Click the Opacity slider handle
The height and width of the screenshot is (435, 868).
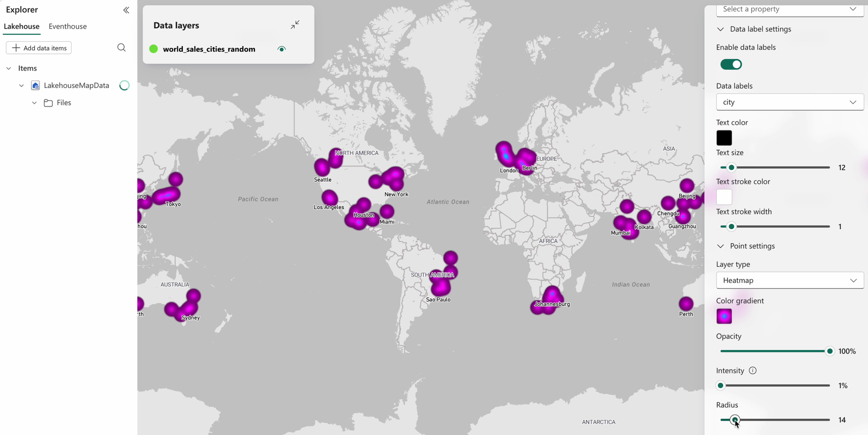(829, 351)
